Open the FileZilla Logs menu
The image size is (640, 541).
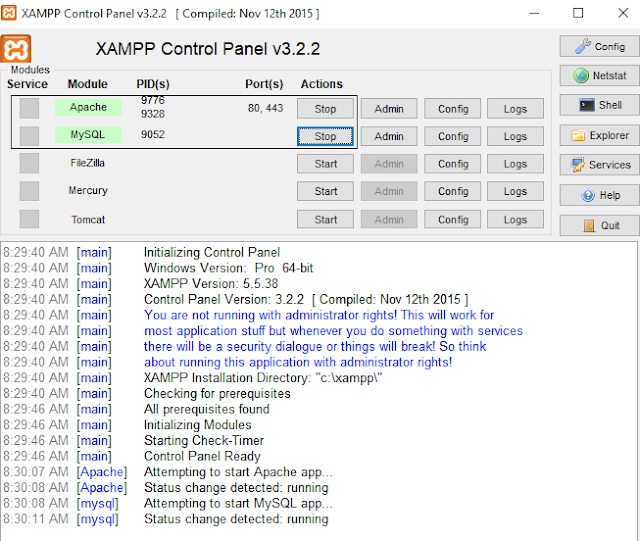coord(516,164)
